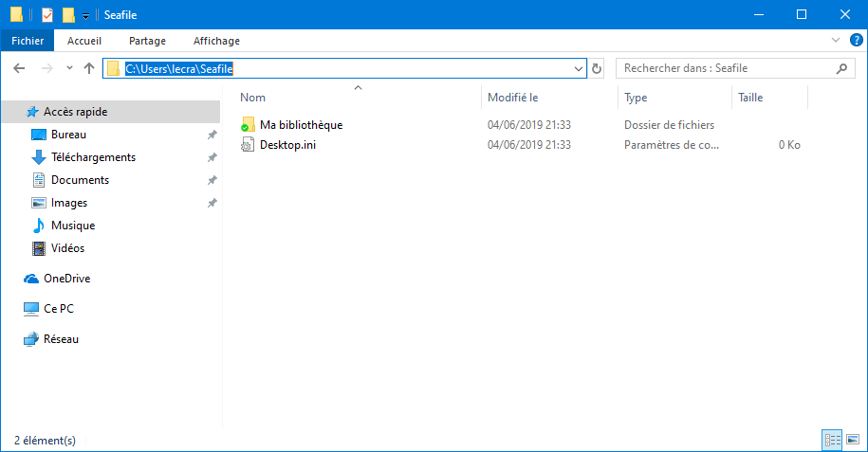Click the Forward navigation arrow
Image resolution: width=868 pixels, height=452 pixels.
pyautogui.click(x=47, y=68)
